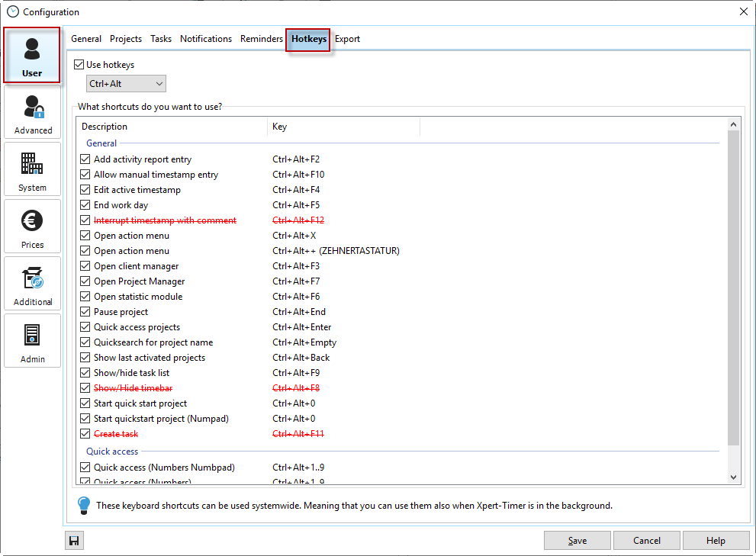Click the Cancel button
Screen dimensions: 756x556
point(647,541)
